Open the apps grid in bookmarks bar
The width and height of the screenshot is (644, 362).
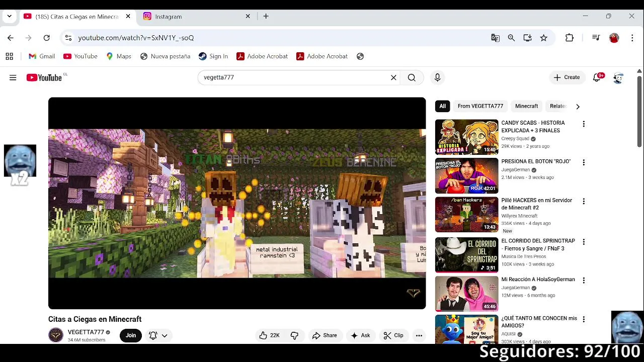9,56
